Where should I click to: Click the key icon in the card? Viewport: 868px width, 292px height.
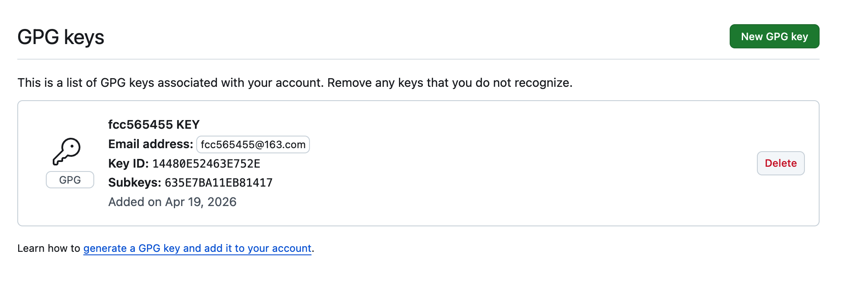(x=67, y=151)
